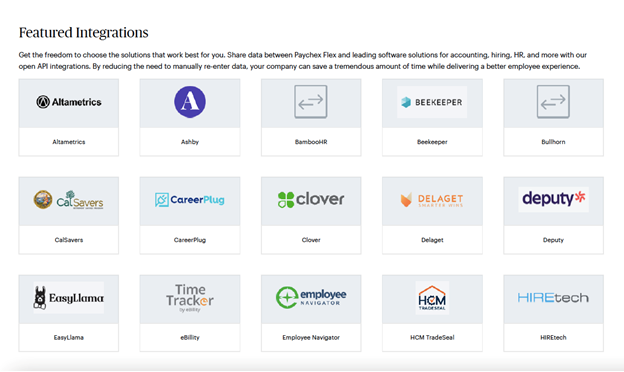
Task: Click the BambooHR placeholder arrows icon
Action: point(311,101)
